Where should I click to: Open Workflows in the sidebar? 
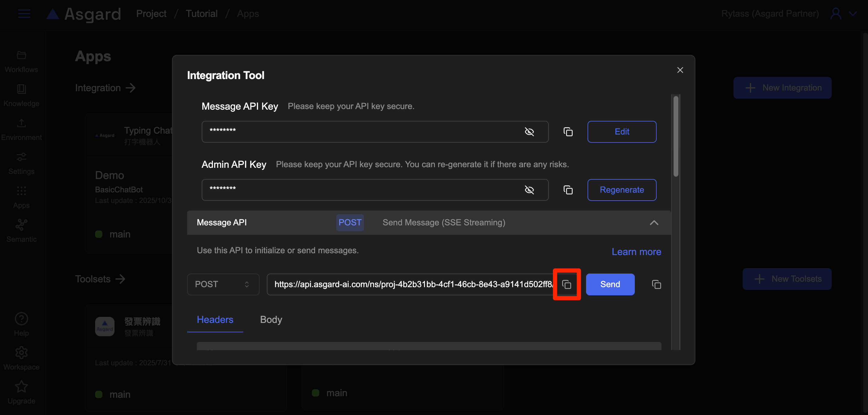pyautogui.click(x=21, y=62)
